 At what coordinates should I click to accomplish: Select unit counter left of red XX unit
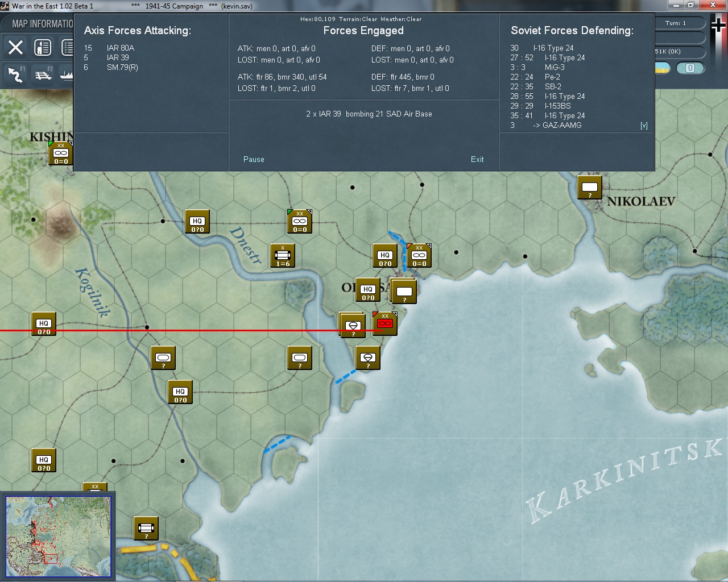[x=353, y=325]
